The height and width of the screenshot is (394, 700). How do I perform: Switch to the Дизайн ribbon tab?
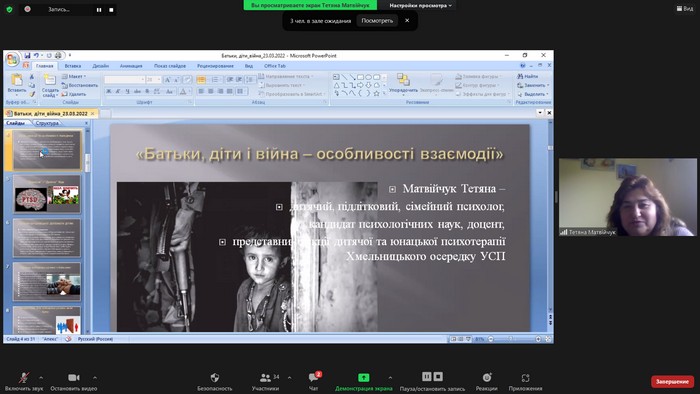point(100,66)
